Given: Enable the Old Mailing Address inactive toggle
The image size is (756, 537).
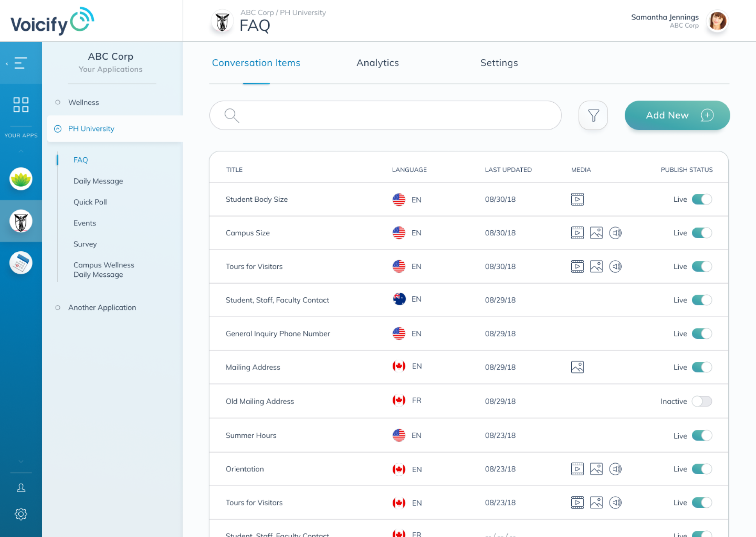Looking at the screenshot, I should 701,401.
